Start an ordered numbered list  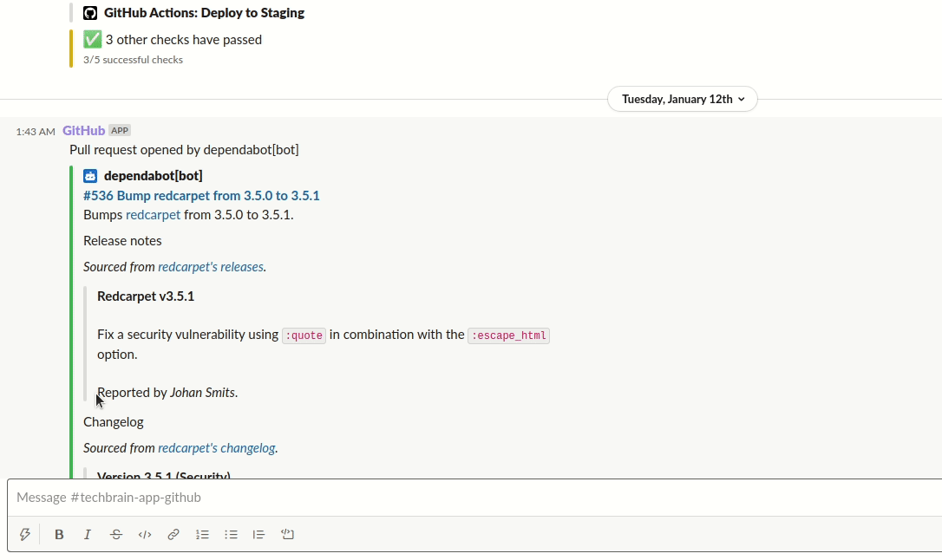202,535
